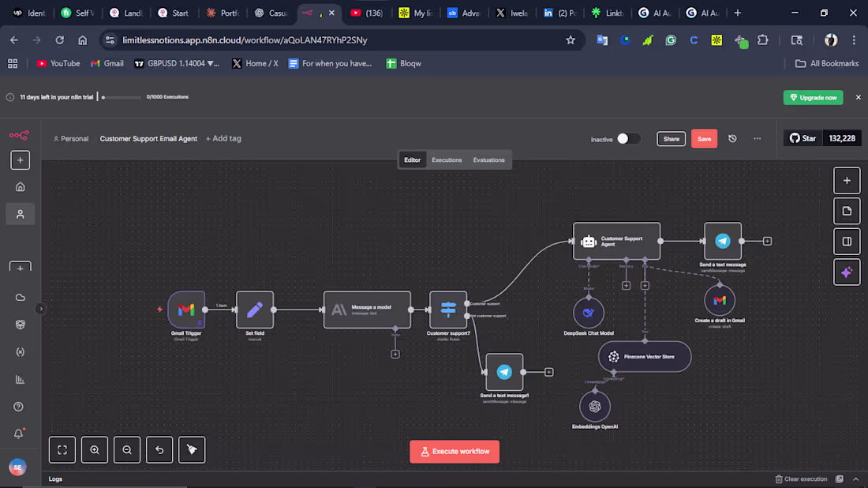868x488 pixels.
Task: Fit the workflow to view
Action: tap(62, 450)
